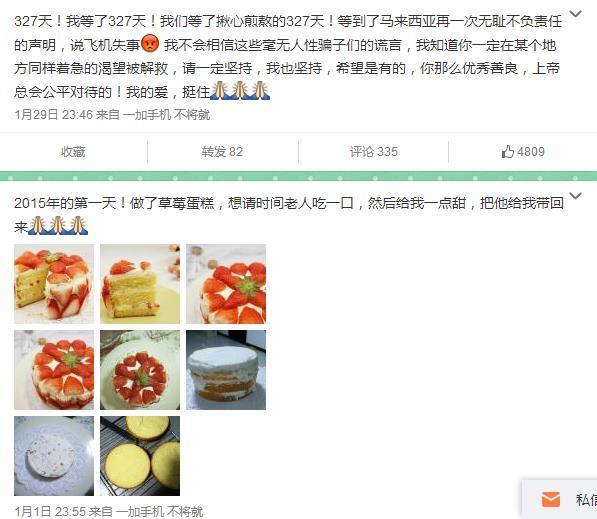The height and width of the screenshot is (519, 597).
Task: Open the white cream layered cake thumbnail
Action: (x=226, y=370)
